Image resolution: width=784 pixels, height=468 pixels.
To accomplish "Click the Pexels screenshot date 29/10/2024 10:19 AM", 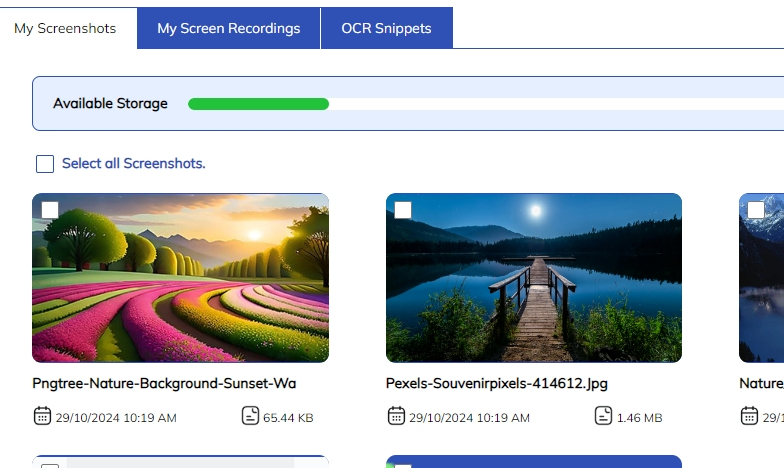I will [470, 418].
